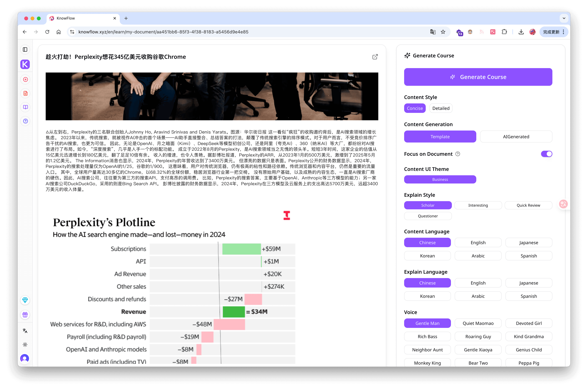Viewport: 588px width, 390px height.
Task: Choose Rich Bass voice
Action: pos(427,336)
